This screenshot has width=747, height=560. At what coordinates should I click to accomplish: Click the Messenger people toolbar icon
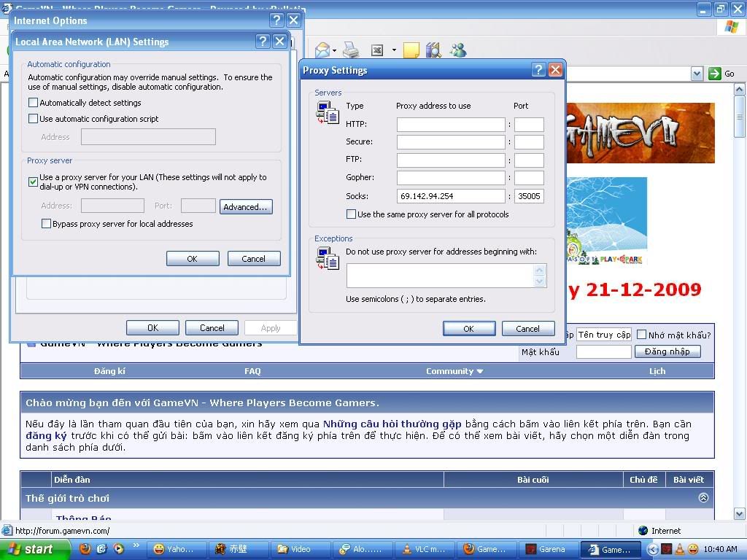(458, 50)
